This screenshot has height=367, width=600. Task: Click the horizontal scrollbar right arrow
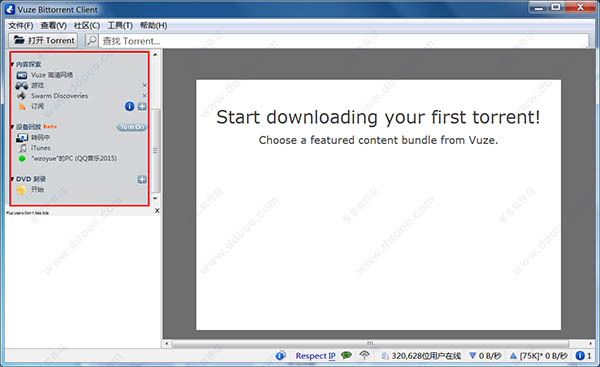pyautogui.click(x=591, y=343)
